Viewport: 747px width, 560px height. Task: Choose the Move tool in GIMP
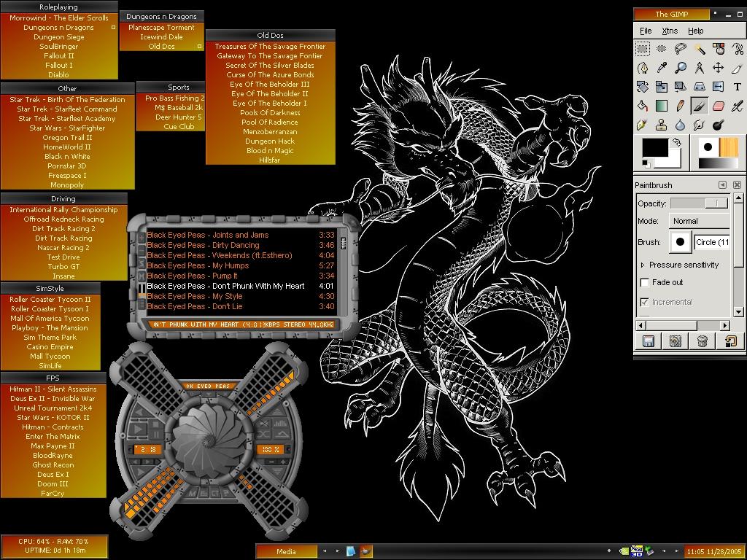[x=719, y=68]
